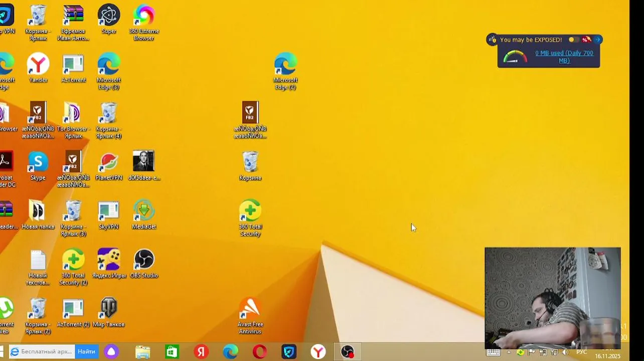Select the AzTorrent desktop shortcut
Viewport: 644px width, 361px height.
click(73, 68)
